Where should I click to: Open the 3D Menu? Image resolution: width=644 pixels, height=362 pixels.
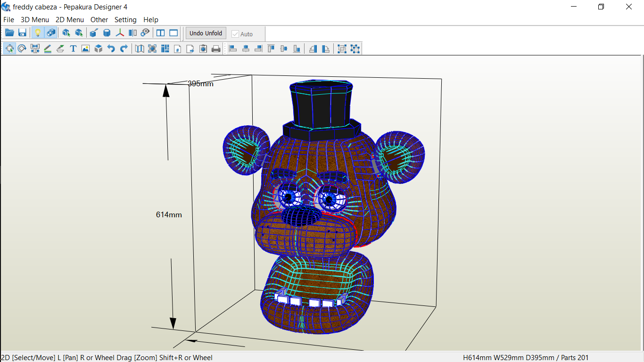35,20
